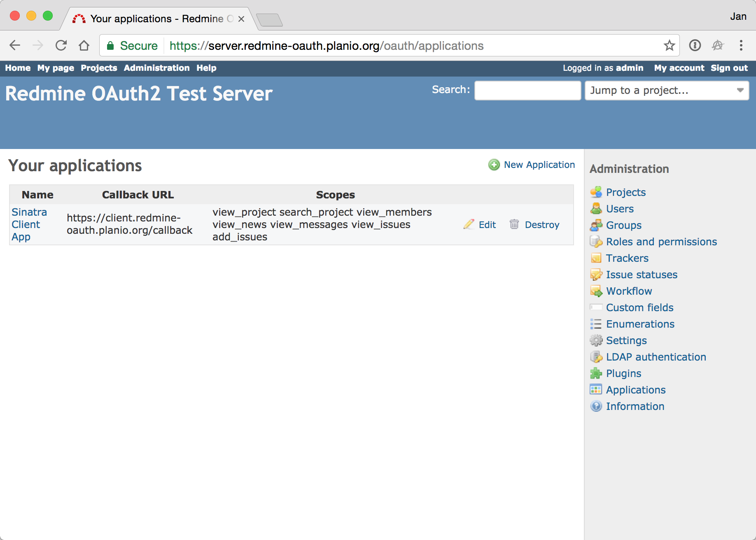This screenshot has width=756, height=540.
Task: Click the admin username link
Action: tap(630, 68)
